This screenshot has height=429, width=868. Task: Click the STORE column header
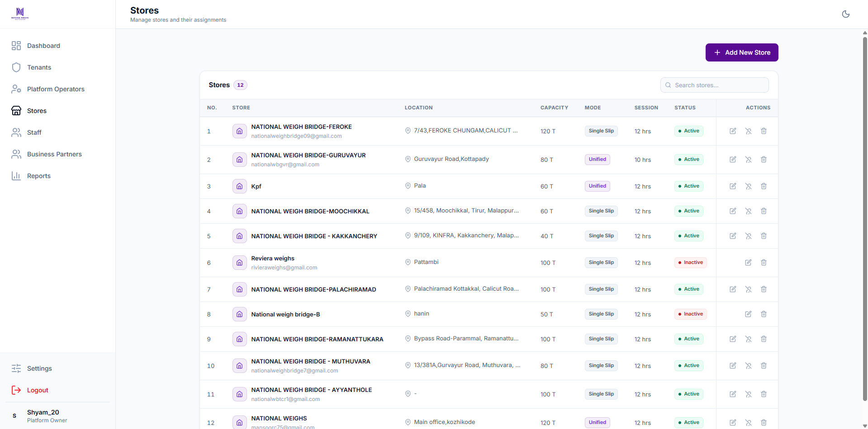pos(241,108)
